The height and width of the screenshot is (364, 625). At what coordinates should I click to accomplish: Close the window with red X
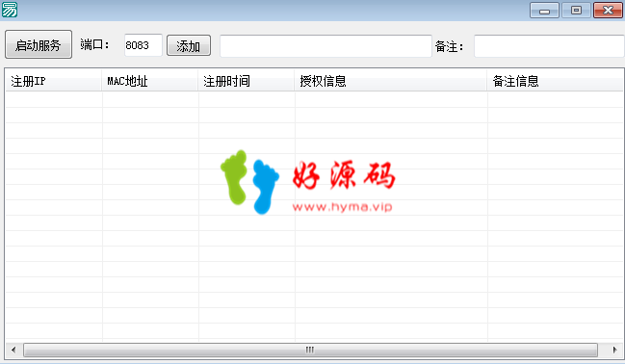[x=608, y=10]
